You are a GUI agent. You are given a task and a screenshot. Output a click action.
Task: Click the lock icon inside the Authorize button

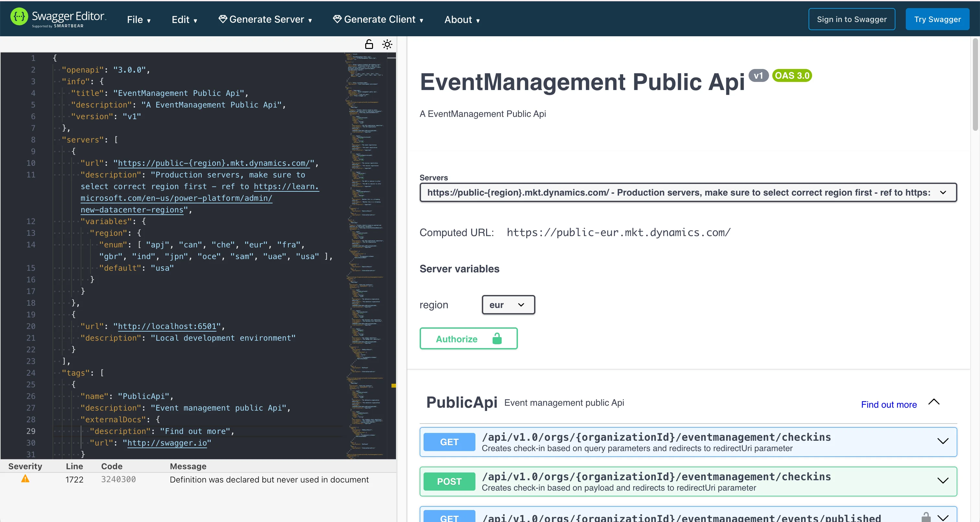[x=497, y=338]
